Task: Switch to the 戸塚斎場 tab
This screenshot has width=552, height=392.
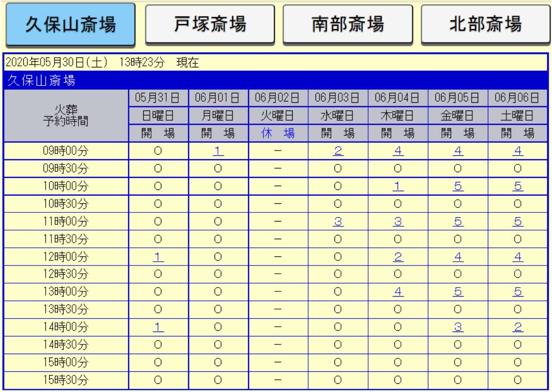Action: pos(210,24)
